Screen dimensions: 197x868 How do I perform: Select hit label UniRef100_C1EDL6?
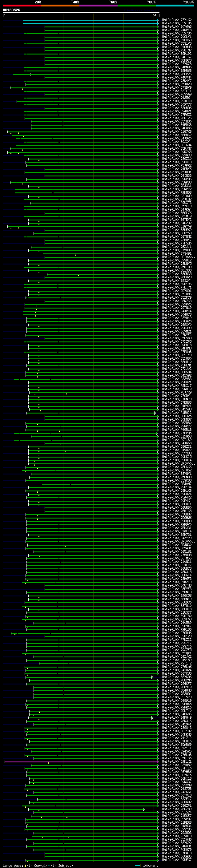coord(177,741)
